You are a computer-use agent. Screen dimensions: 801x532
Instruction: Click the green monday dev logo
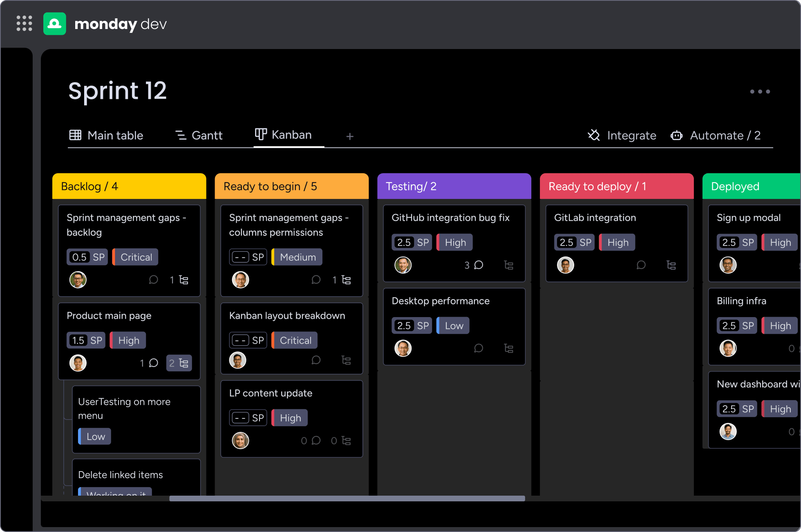click(55, 24)
